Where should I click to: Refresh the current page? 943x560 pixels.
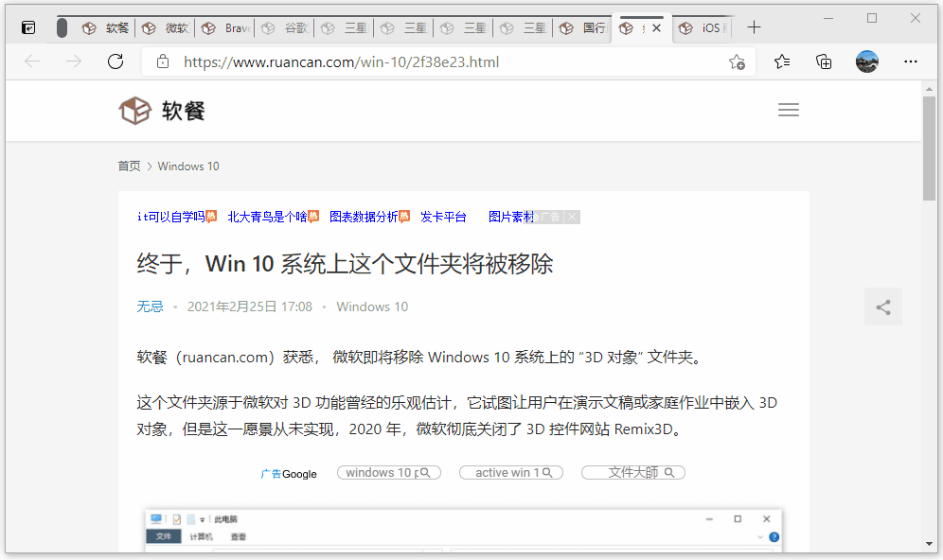pos(116,61)
